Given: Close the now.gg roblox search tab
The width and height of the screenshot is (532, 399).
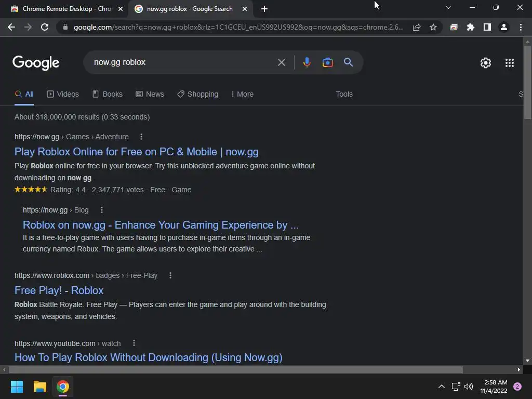Looking at the screenshot, I should tap(244, 9).
